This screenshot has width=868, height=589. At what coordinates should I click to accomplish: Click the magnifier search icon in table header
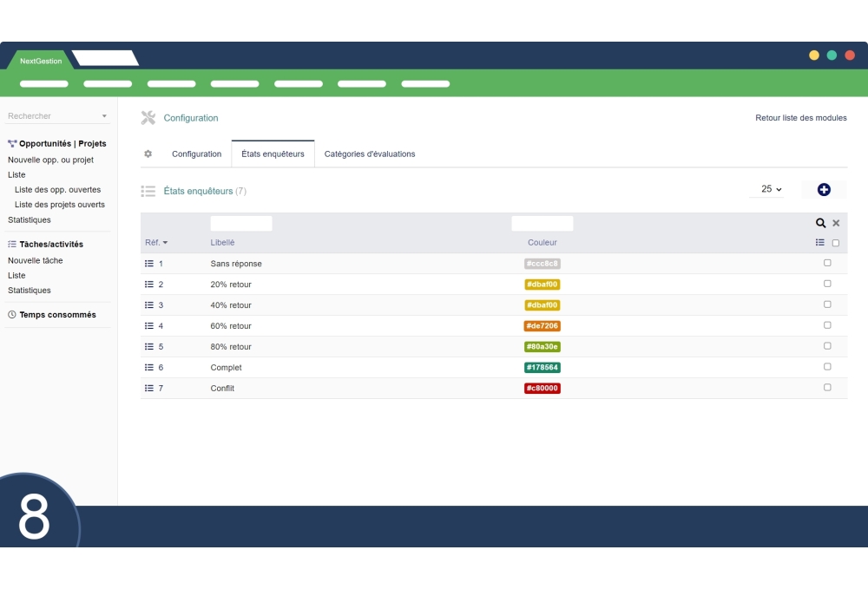point(820,223)
